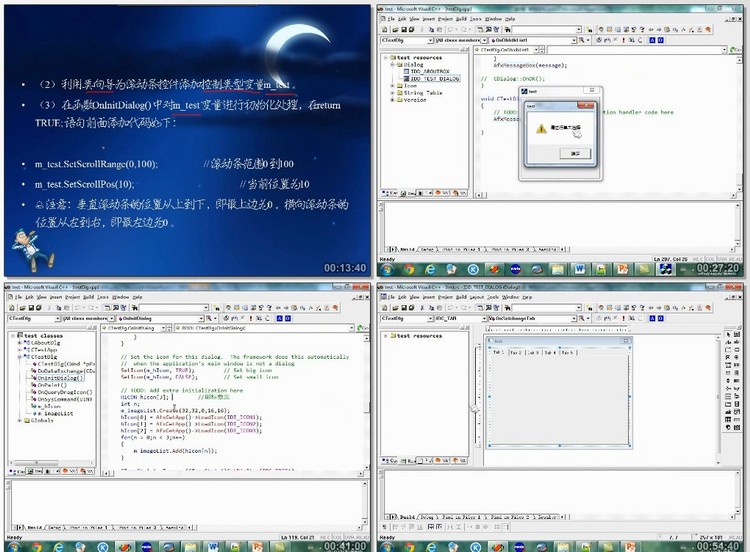Screen dimensions: 750x552
Task: Expand the String Table resource folder
Action: tap(392, 93)
